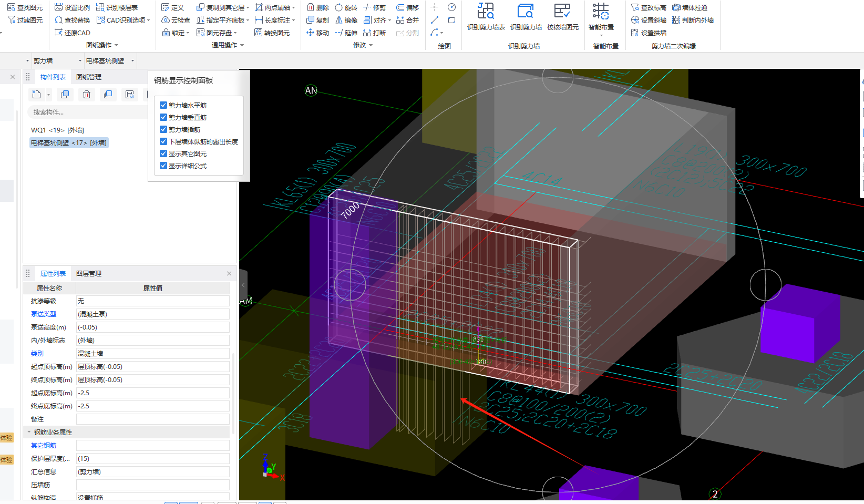Click the 过滤图元 filter tool
This screenshot has width=864, height=504.
[25, 20]
